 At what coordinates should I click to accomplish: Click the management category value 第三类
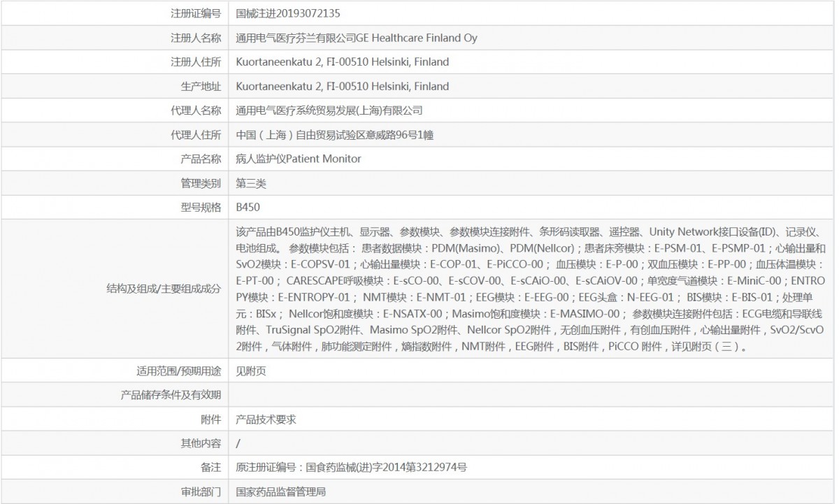pos(251,183)
